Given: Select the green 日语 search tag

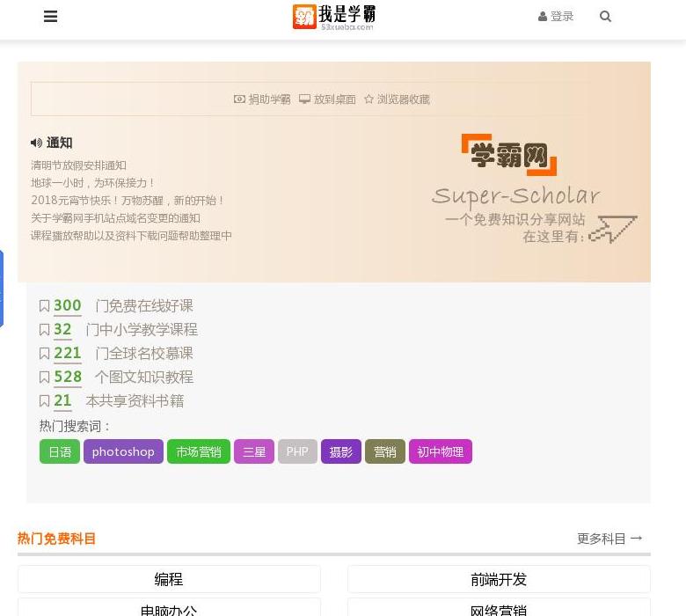Looking at the screenshot, I should click(60, 451).
